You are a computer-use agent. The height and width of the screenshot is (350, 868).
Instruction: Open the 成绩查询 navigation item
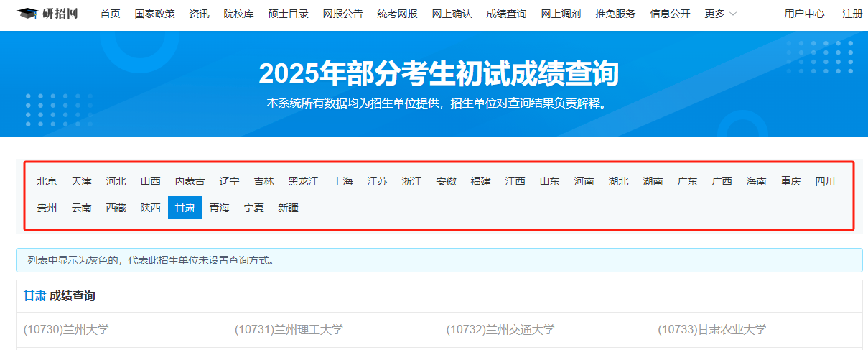(506, 14)
